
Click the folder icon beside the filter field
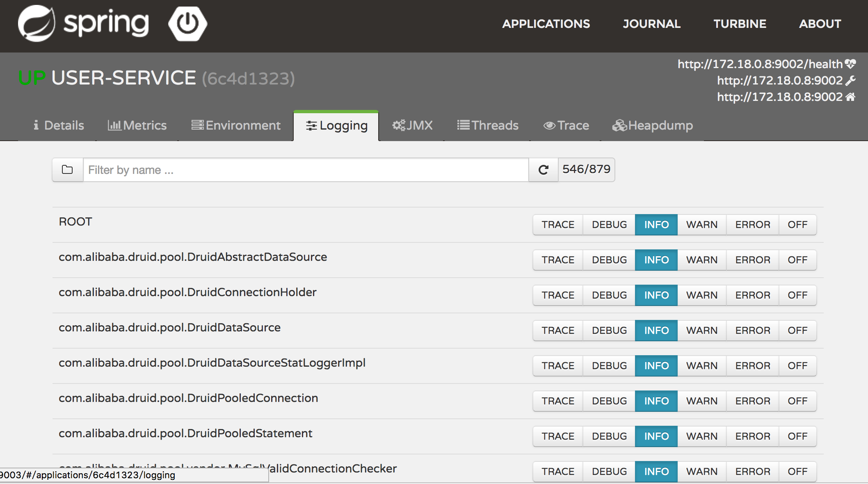pos(67,169)
